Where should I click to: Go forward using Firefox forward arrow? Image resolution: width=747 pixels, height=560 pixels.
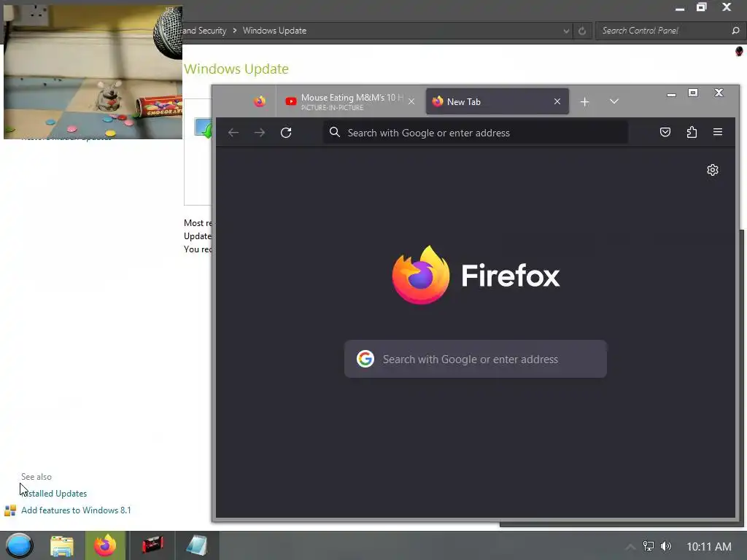click(260, 133)
